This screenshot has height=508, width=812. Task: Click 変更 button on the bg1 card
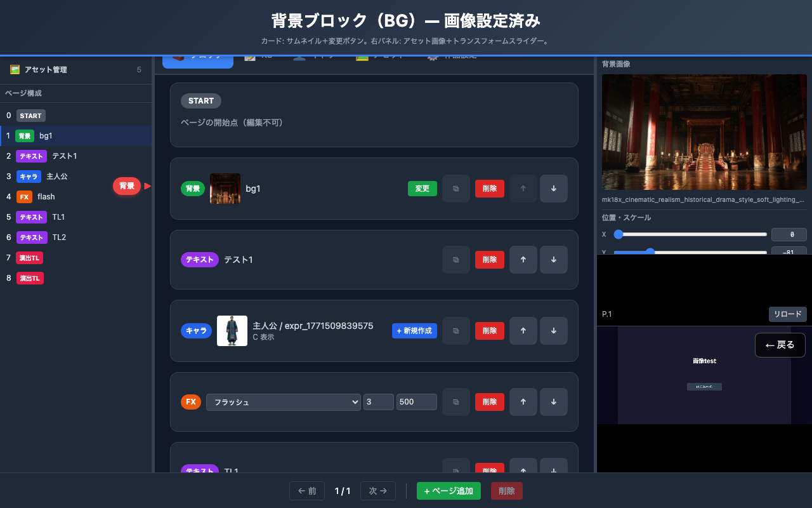(422, 189)
